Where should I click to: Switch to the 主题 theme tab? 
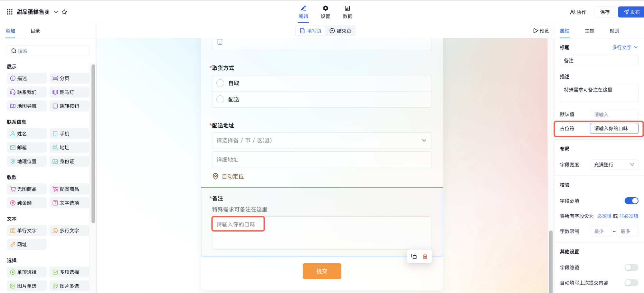[x=590, y=31]
